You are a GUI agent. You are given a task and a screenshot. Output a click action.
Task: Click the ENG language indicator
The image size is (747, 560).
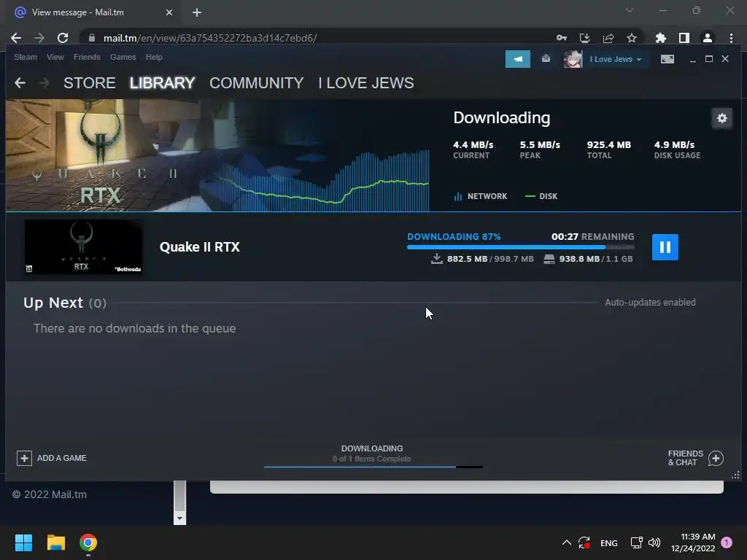[609, 542]
